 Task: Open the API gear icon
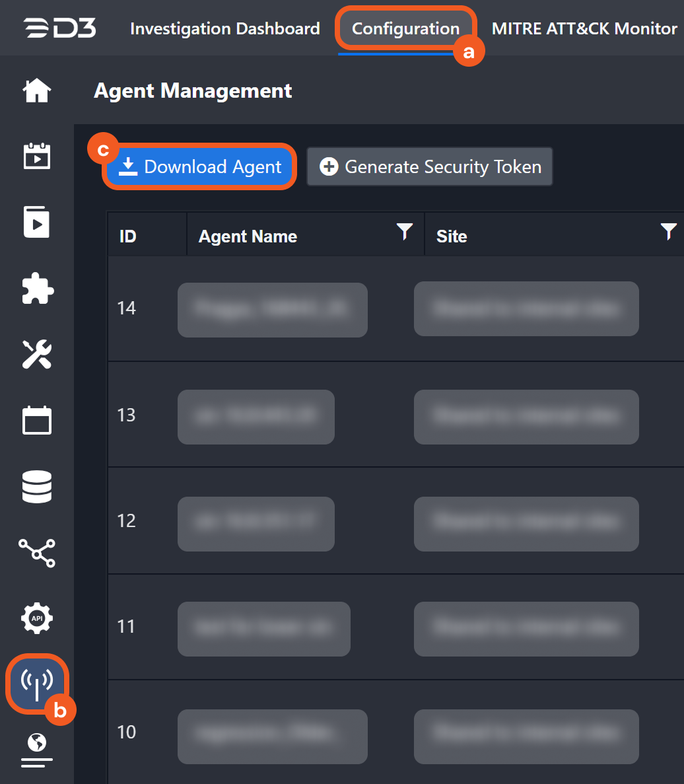point(37,618)
